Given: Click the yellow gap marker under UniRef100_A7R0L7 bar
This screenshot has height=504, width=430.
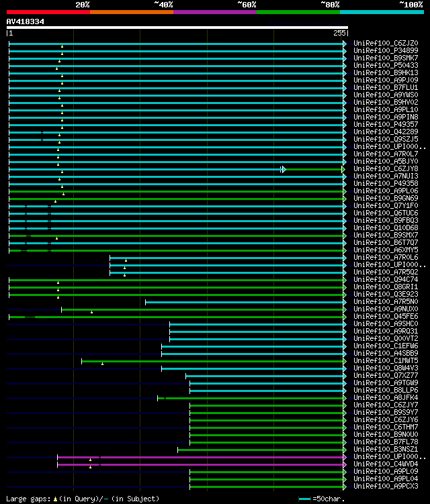Looking at the screenshot, I should click(x=58, y=157).
